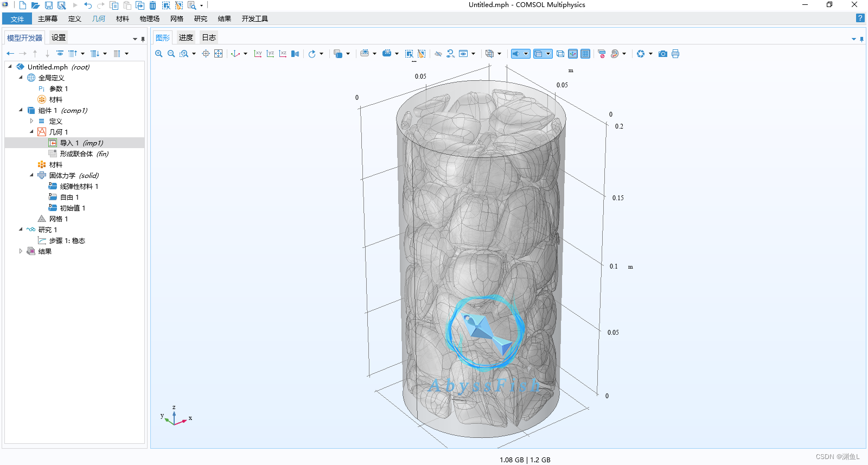Toggle the view hidden only icon
868x465 pixels.
[x=463, y=54]
